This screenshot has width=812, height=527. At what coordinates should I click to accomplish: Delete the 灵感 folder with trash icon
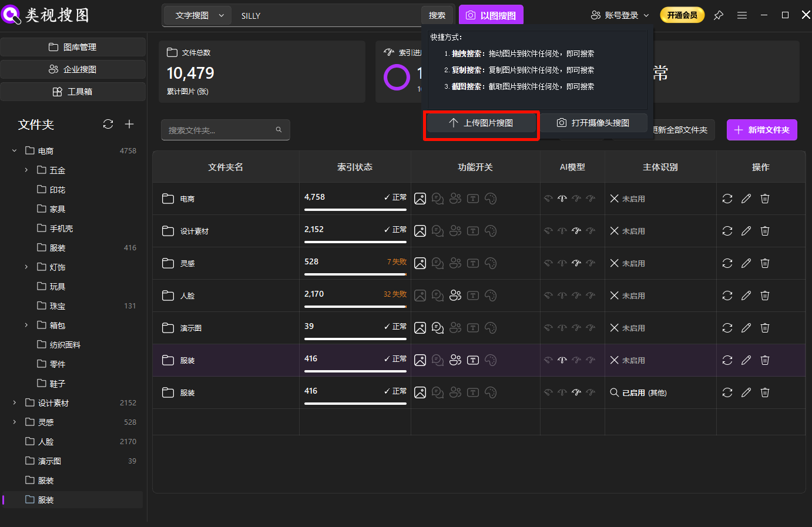pos(764,263)
